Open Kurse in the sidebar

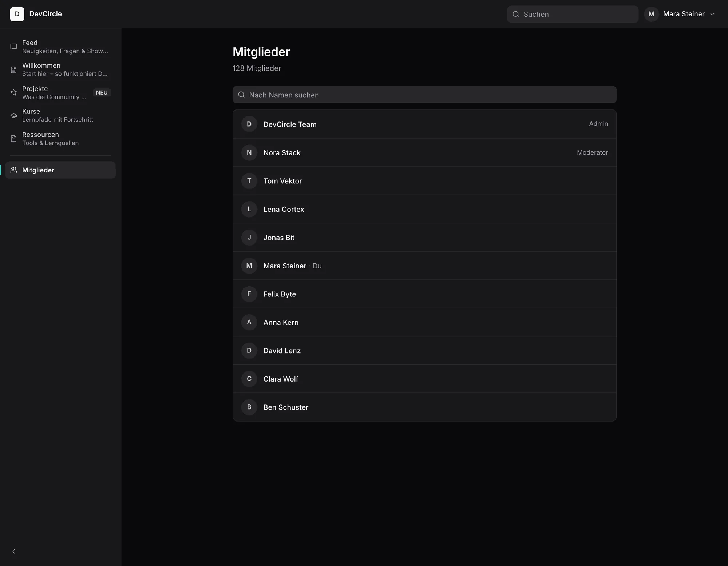point(60,115)
